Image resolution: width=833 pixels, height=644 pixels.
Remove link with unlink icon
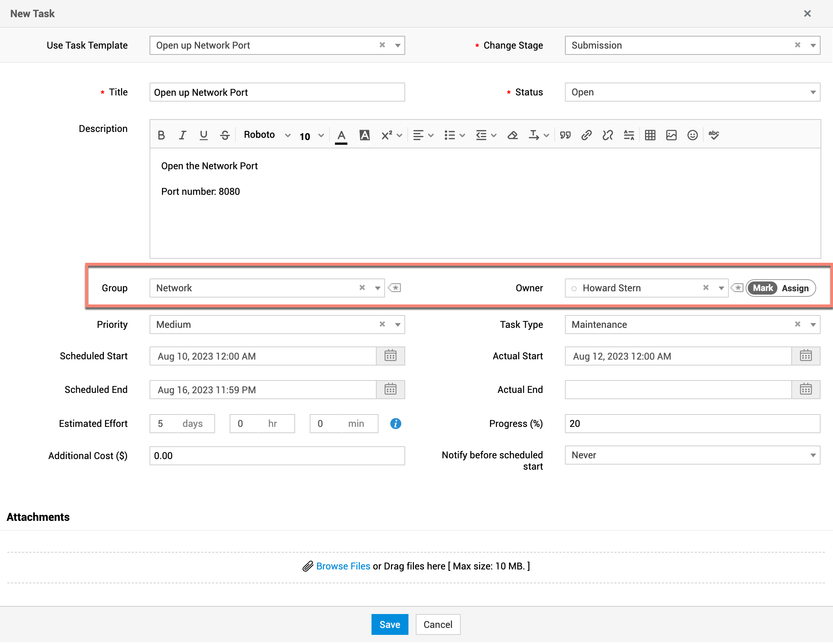coord(608,135)
